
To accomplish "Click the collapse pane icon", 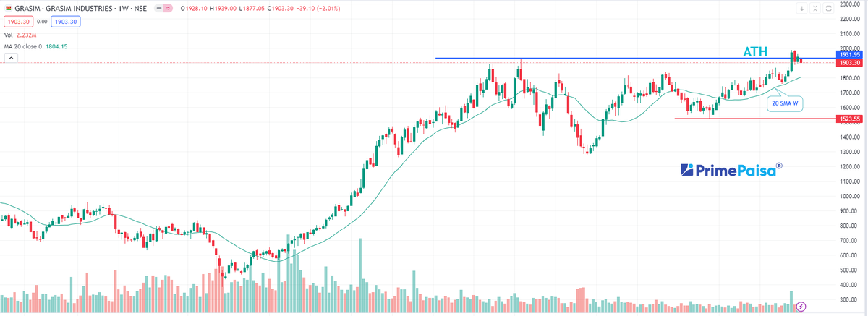I will tap(816, 9).
